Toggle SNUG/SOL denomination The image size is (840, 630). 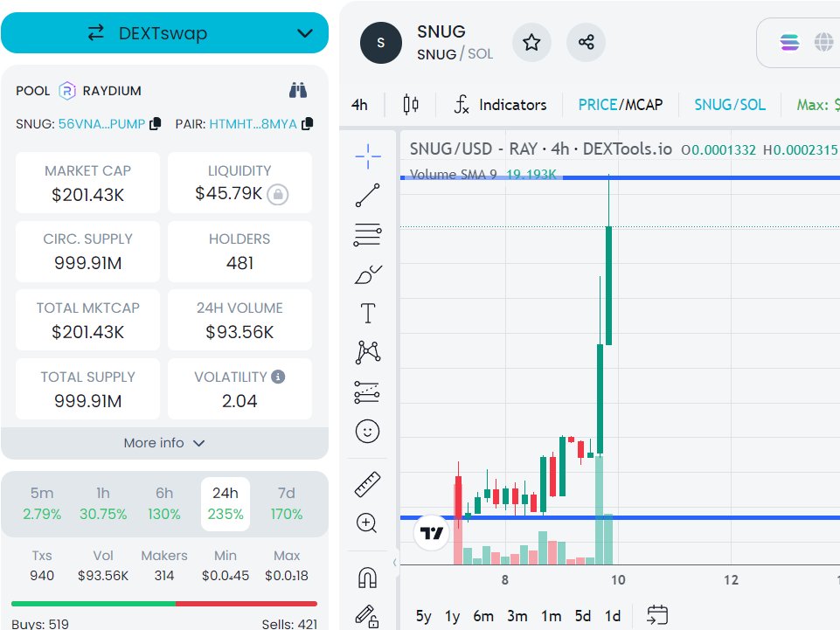[730, 105]
